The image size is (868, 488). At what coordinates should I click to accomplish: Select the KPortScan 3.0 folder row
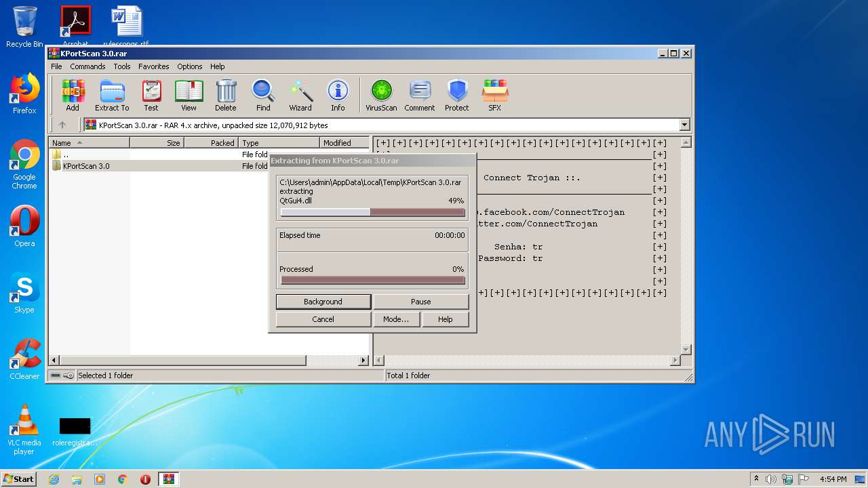tap(86, 166)
